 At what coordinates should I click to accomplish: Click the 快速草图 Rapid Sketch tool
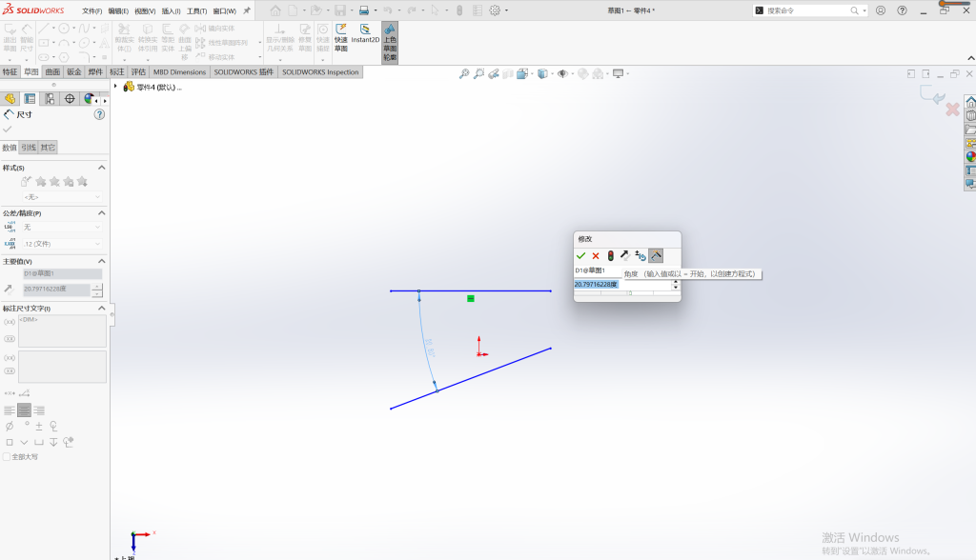(x=341, y=38)
